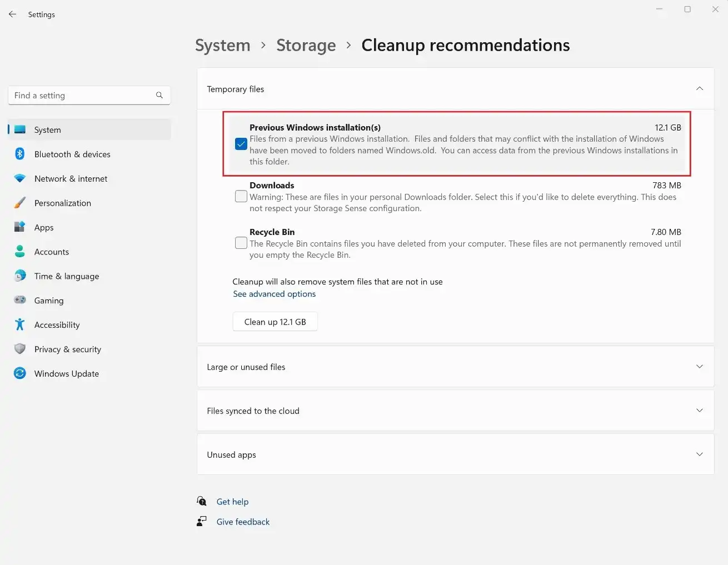Image resolution: width=728 pixels, height=565 pixels.
Task: Open See advanced options link
Action: point(274,294)
